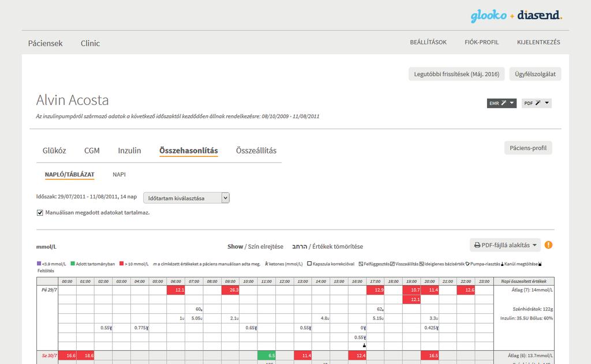Click the EMR magic wand icon

point(503,103)
